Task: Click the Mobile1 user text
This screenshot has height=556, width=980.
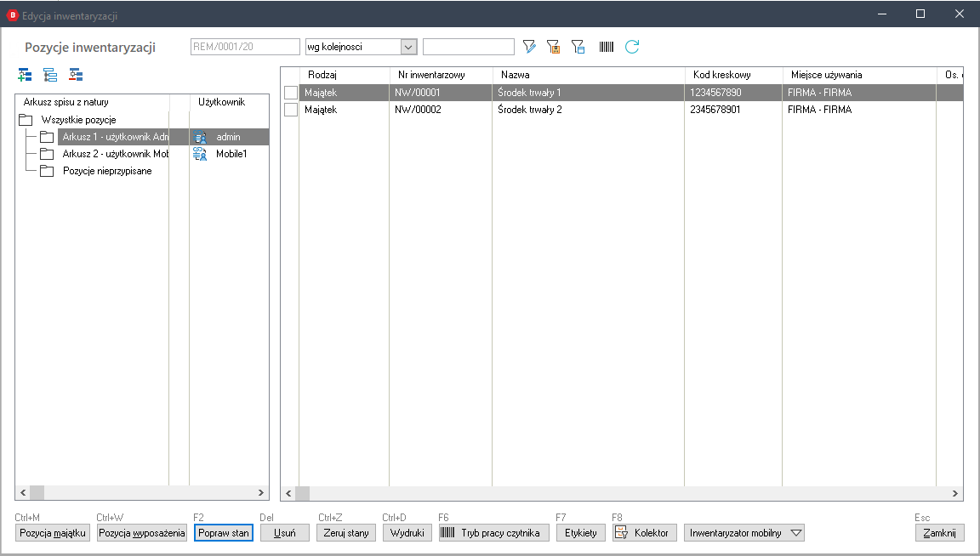Action: coord(231,154)
